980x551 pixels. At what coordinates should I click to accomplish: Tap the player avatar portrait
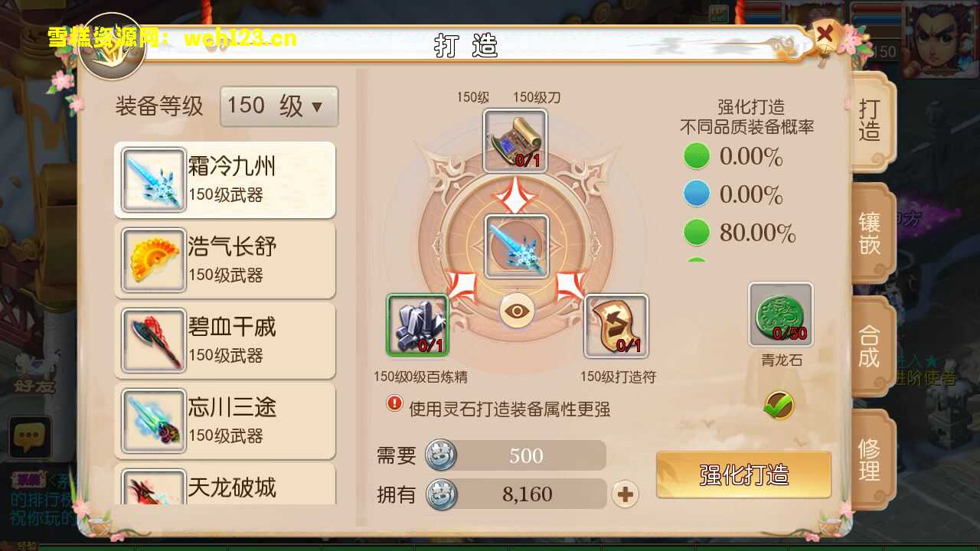pos(941,39)
